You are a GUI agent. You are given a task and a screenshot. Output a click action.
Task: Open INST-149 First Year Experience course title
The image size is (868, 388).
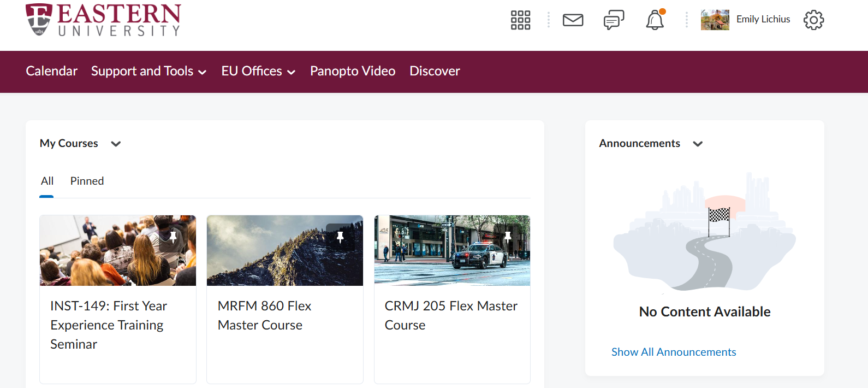coord(109,325)
